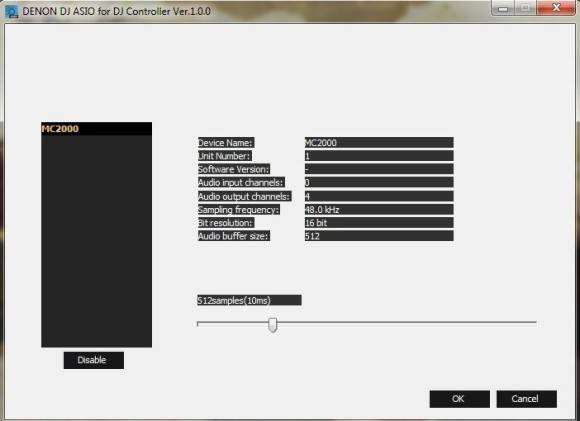Viewport: 580px width, 421px height.
Task: Click the Audio output channels value field
Action: (x=379, y=196)
